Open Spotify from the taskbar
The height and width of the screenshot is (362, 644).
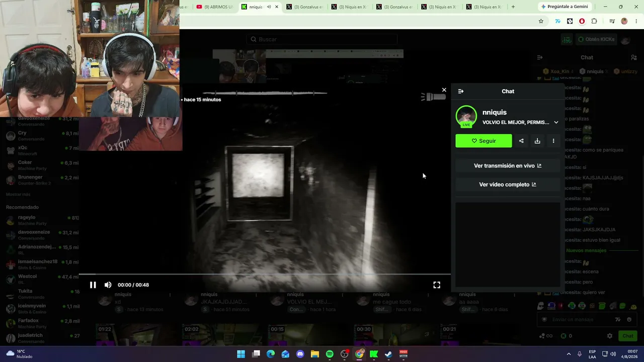(x=330, y=354)
